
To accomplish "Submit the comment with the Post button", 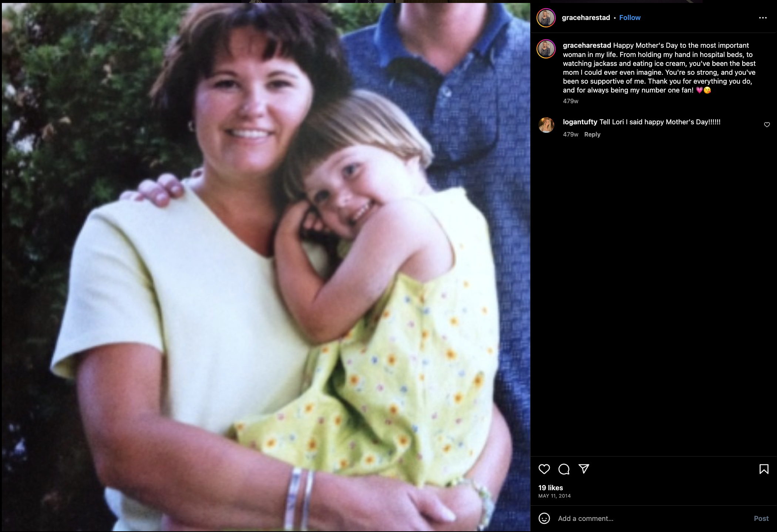I will 761,518.
